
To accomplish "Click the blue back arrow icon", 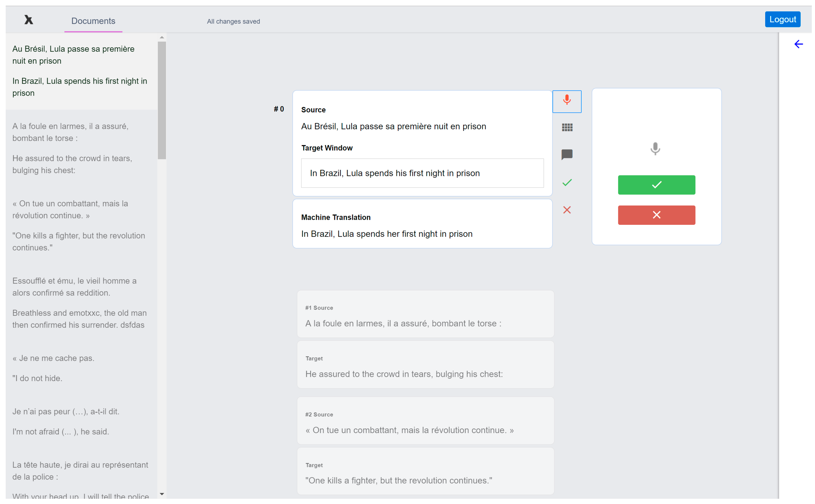I will pos(798,44).
